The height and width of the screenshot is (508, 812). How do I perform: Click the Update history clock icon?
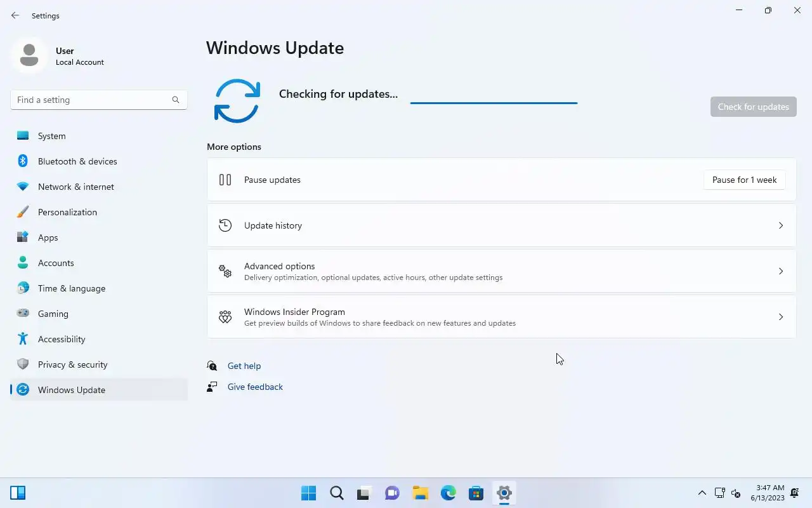click(x=225, y=225)
